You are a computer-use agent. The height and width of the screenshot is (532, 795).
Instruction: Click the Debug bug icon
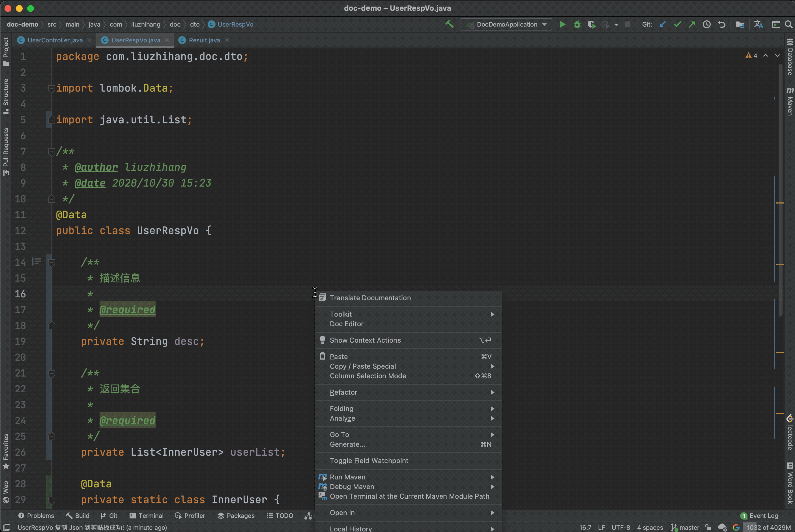(x=577, y=24)
